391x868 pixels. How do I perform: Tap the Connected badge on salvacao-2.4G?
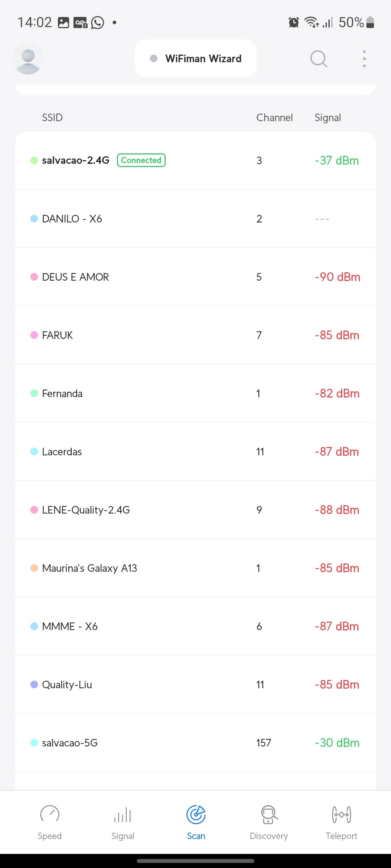pos(141,160)
